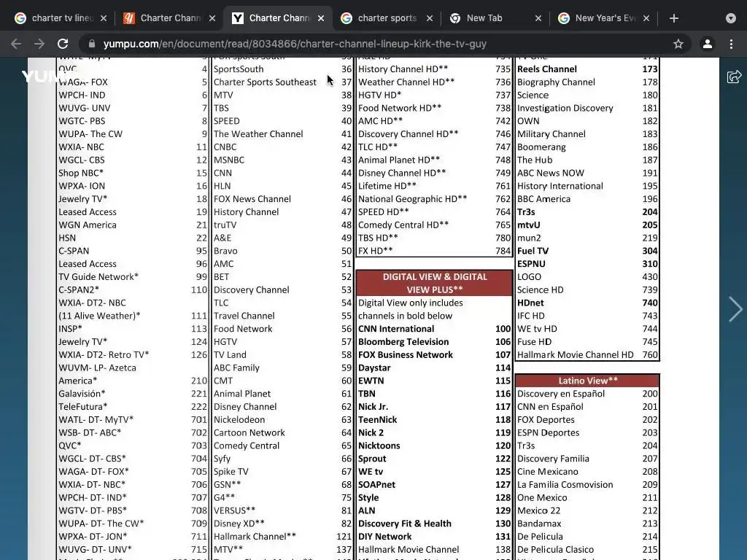Click 'Bloomberg Television' entry
Screen dimensions: 747x560
pyautogui.click(x=403, y=341)
